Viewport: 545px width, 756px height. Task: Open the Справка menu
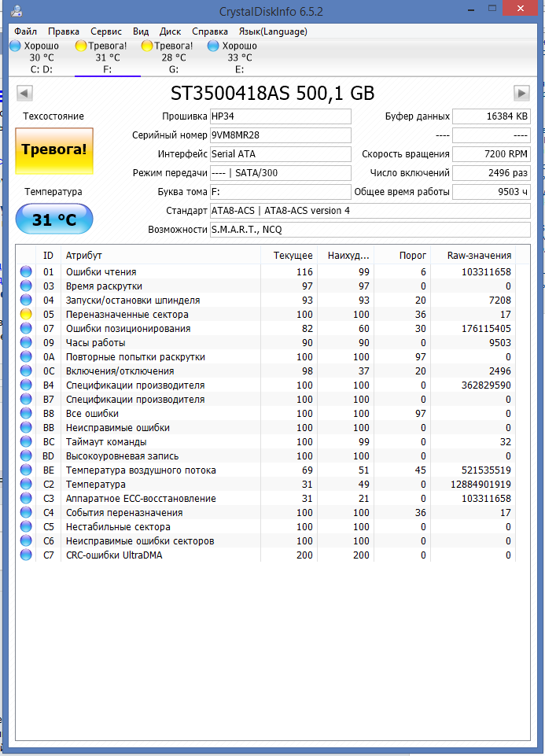[210, 31]
